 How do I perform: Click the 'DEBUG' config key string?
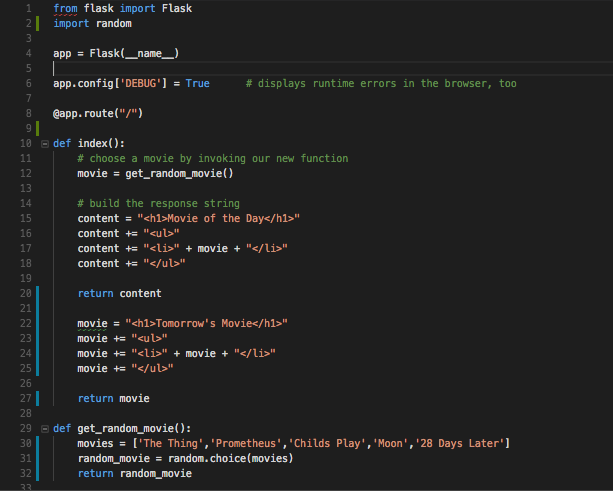(140, 83)
